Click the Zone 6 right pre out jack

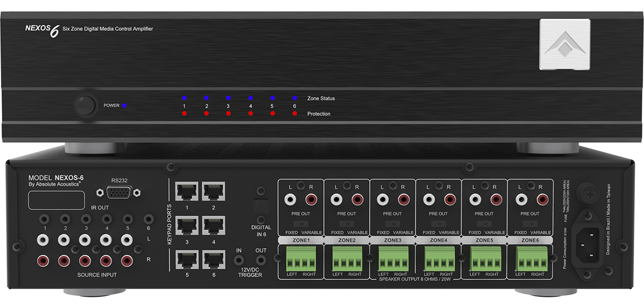tap(543, 200)
